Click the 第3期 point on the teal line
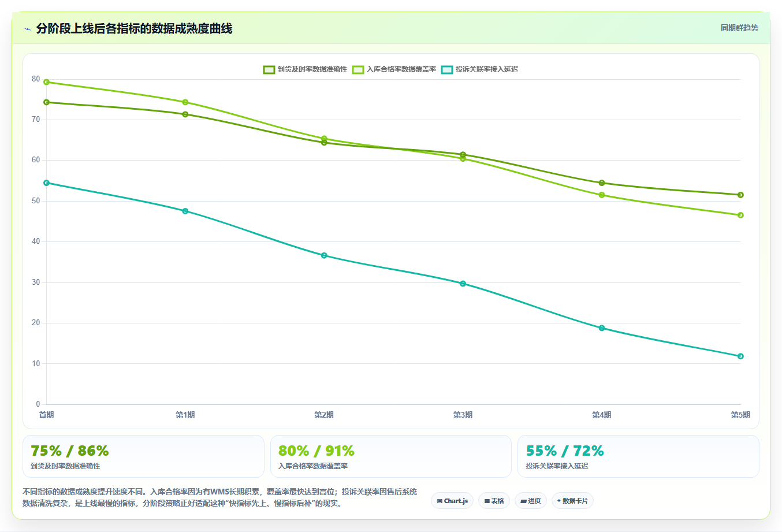The height and width of the screenshot is (532, 782). point(463,284)
